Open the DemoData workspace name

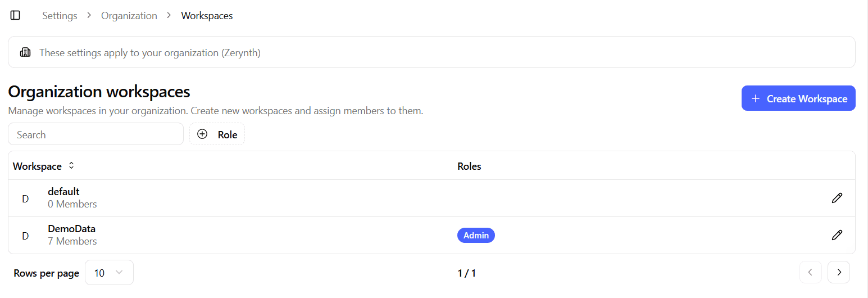point(71,229)
